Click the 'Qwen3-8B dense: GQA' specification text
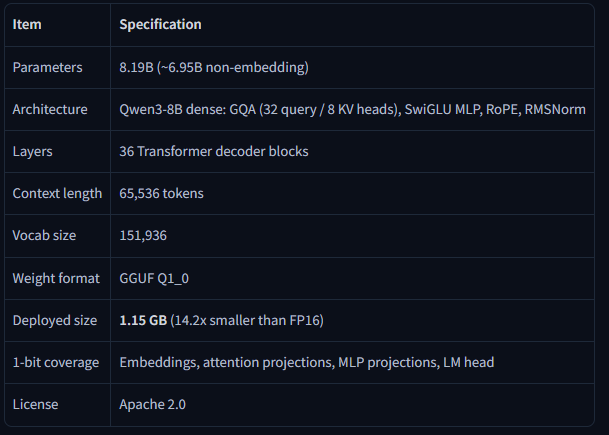 pyautogui.click(x=188, y=110)
